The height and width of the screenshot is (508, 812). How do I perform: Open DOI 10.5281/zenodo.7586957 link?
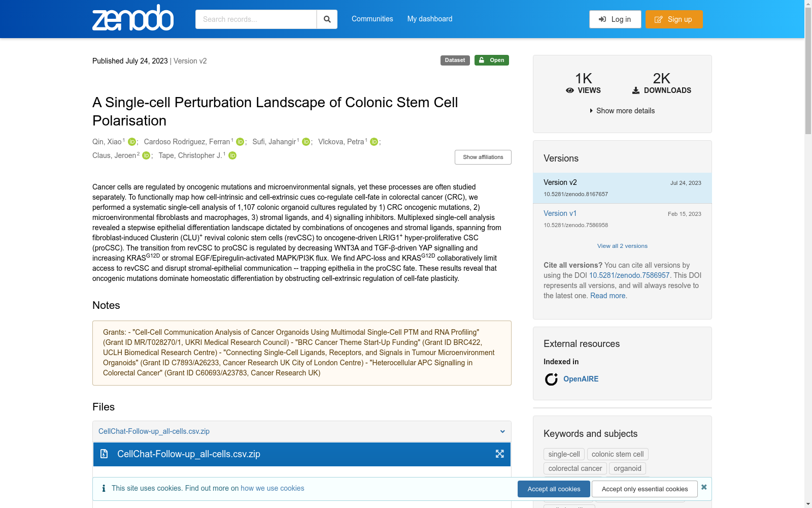(629, 275)
